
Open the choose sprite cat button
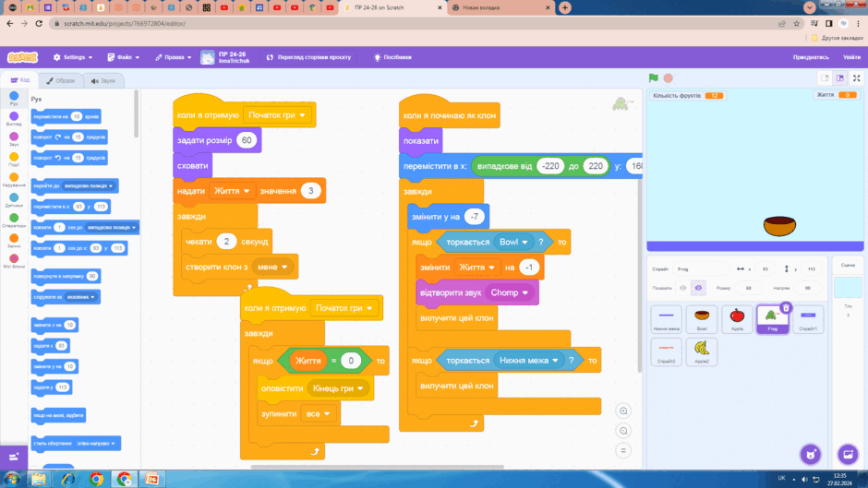(x=811, y=454)
